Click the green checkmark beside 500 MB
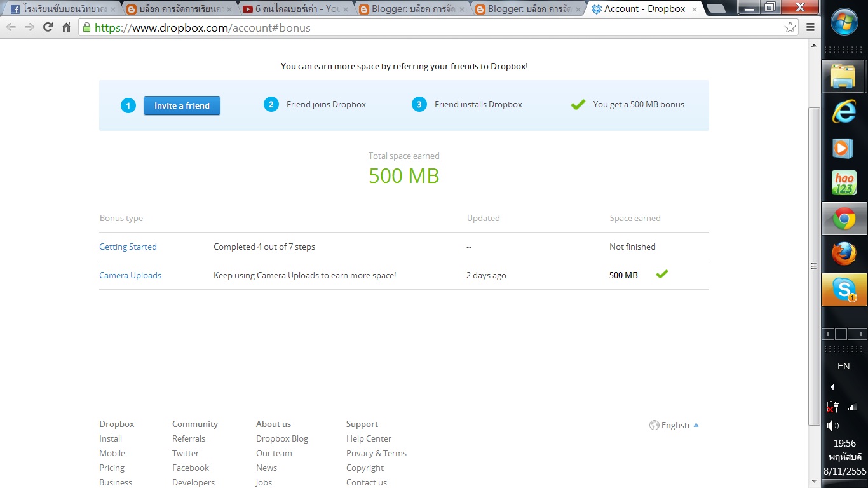The width and height of the screenshot is (868, 488). coord(662,274)
